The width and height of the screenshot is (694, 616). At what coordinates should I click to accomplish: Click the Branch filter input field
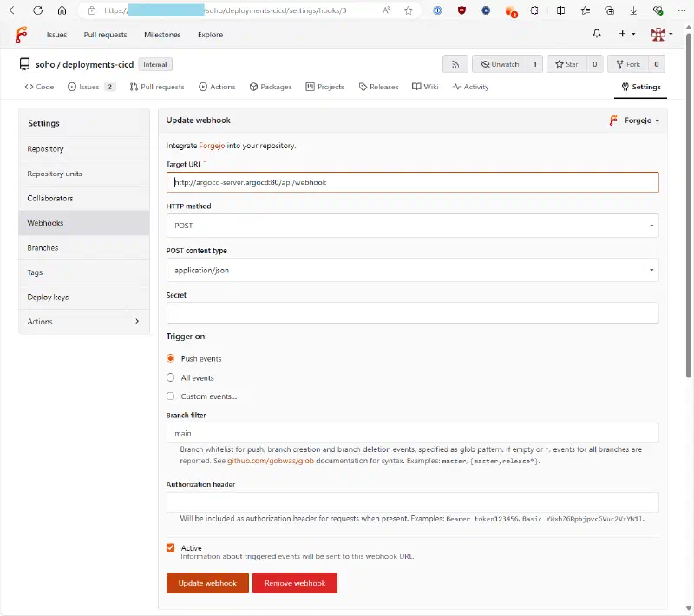[x=413, y=433]
